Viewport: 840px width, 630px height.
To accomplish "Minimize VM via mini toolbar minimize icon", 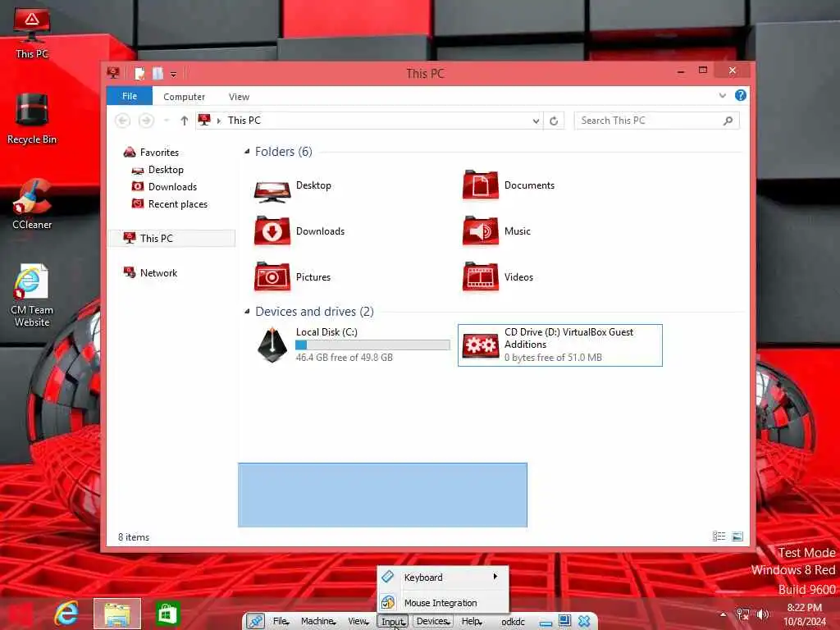I will [x=546, y=623].
